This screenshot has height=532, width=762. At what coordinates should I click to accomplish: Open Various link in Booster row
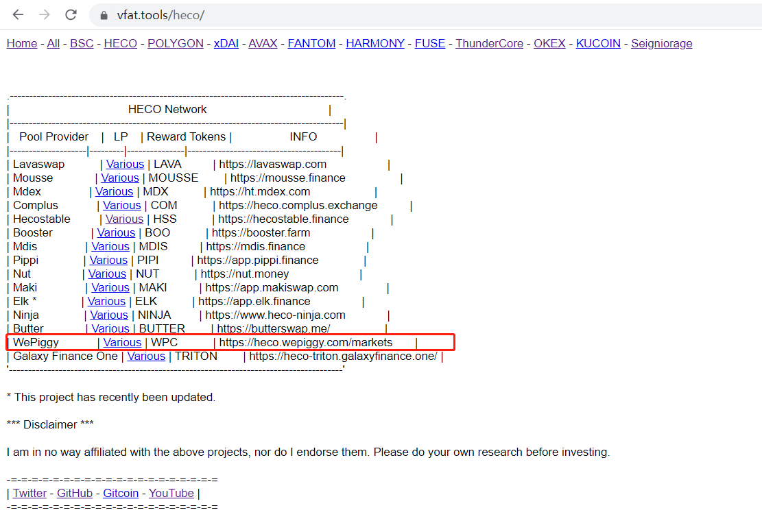click(116, 232)
